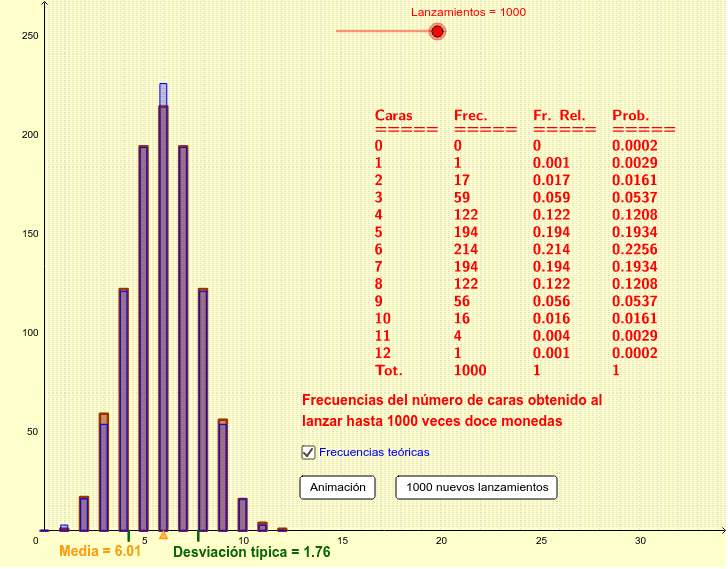Click the relative frequency 0.214
The width and height of the screenshot is (728, 569).
point(551,249)
